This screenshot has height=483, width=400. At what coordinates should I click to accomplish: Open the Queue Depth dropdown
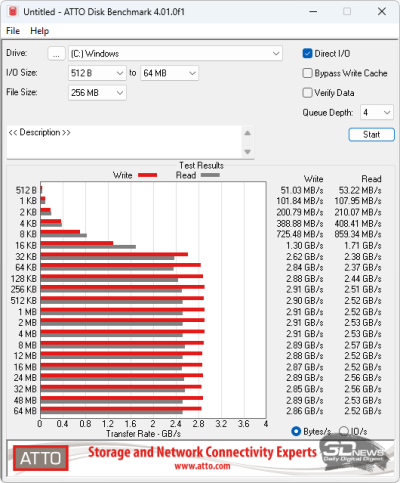(x=377, y=112)
